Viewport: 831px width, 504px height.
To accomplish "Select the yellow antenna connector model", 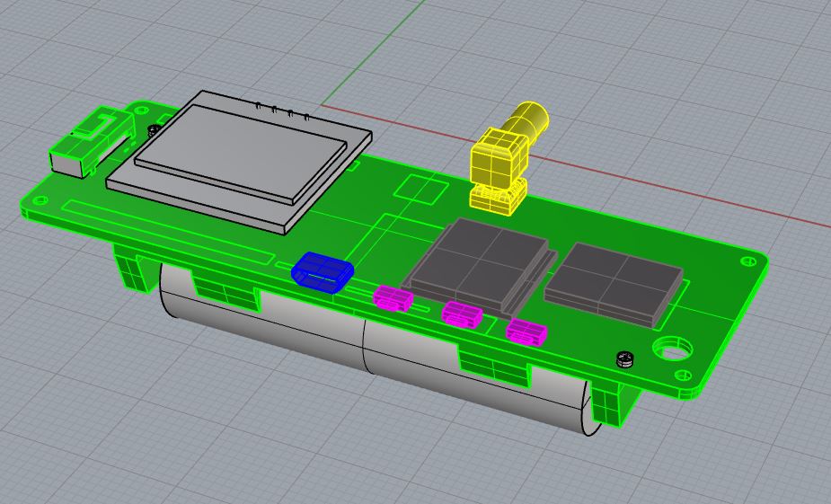I will 500,159.
